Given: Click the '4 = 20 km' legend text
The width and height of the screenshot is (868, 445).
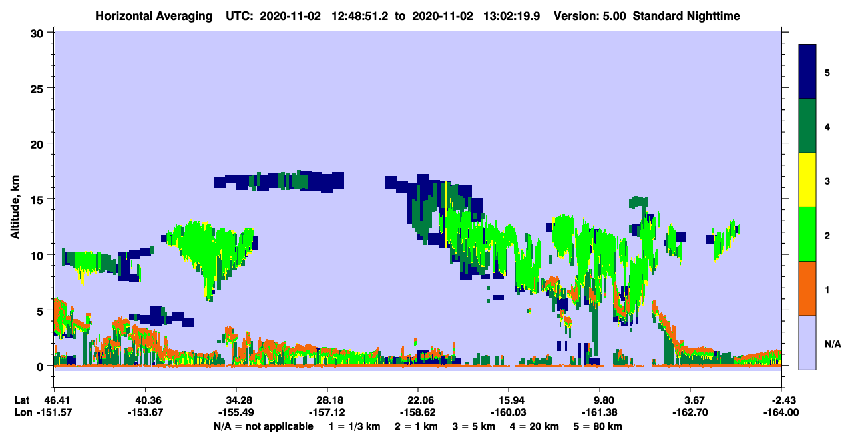Looking at the screenshot, I should tap(535, 426).
